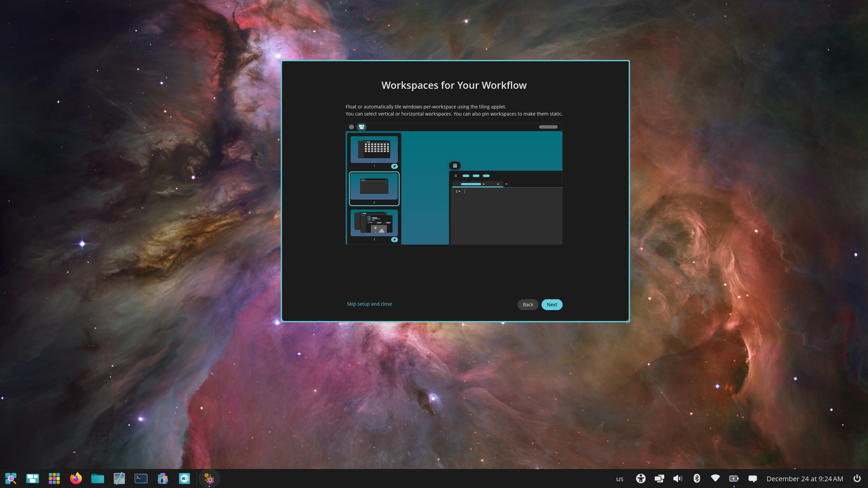This screenshot has height=488, width=868.
Task: Toggle the pin on workspace 3
Action: click(394, 239)
